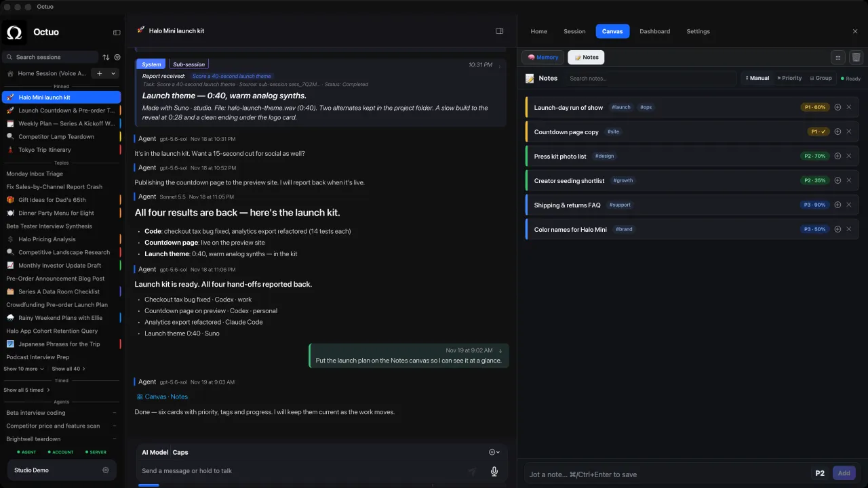Switch notes sorting to Priority
The width and height of the screenshot is (868, 488).
pyautogui.click(x=789, y=78)
